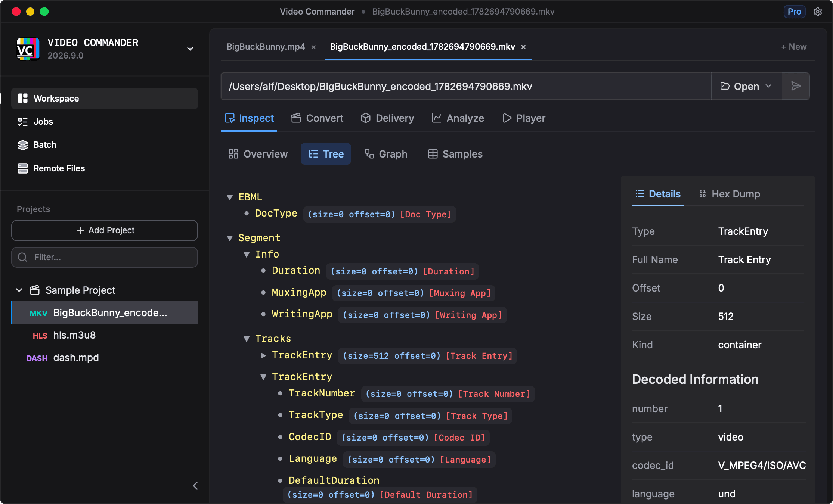Image resolution: width=833 pixels, height=504 pixels.
Task: Select the hls.m3u8 file
Action: [105, 335]
